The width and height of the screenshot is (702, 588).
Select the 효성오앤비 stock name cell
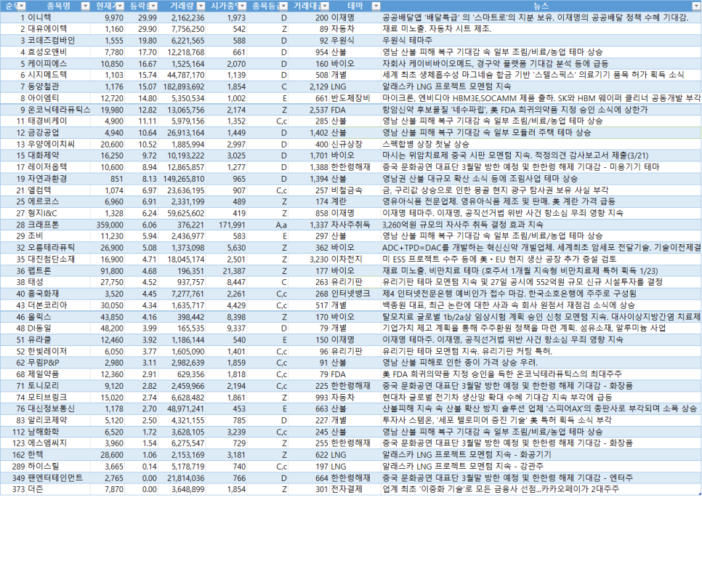pos(58,52)
